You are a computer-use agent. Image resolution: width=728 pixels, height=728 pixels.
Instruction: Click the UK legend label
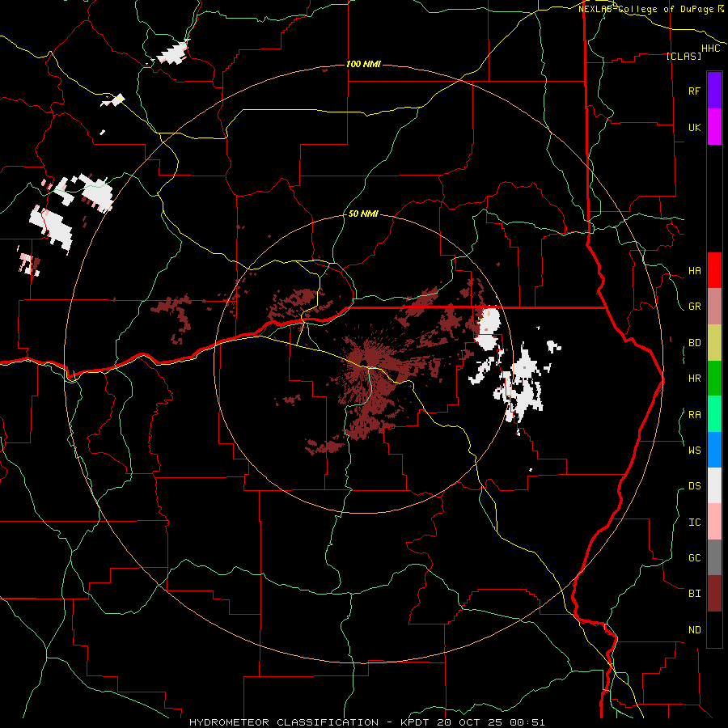point(694,127)
